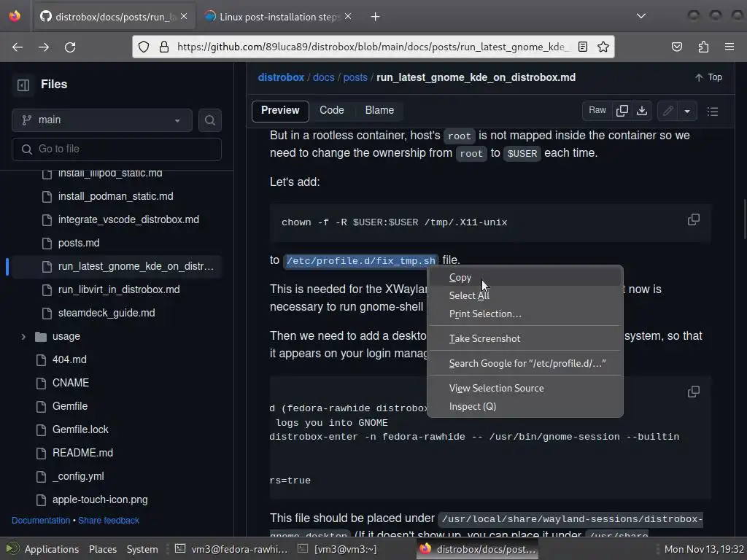Save page to Pocket
The width and height of the screenshot is (747, 560).
tap(677, 47)
